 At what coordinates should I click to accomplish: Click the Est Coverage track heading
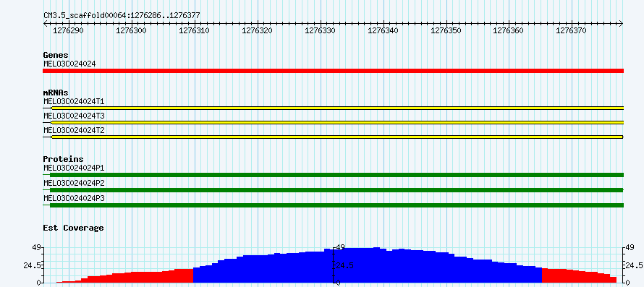74,228
